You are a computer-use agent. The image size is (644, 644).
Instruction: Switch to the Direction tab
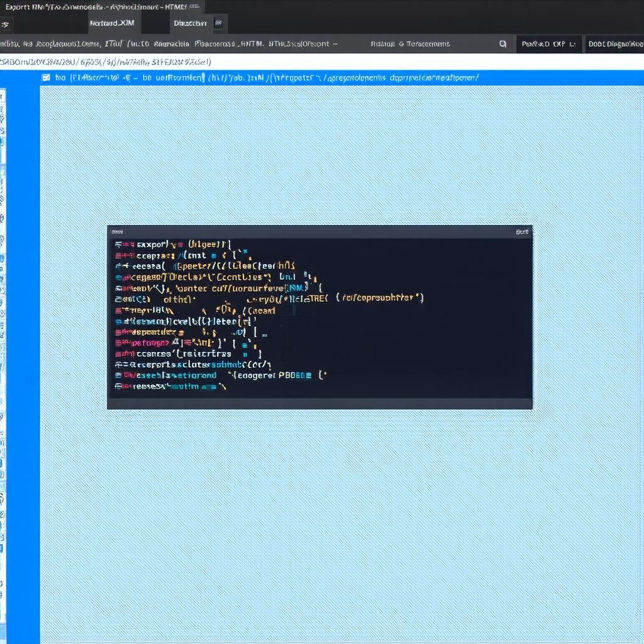coord(190,23)
